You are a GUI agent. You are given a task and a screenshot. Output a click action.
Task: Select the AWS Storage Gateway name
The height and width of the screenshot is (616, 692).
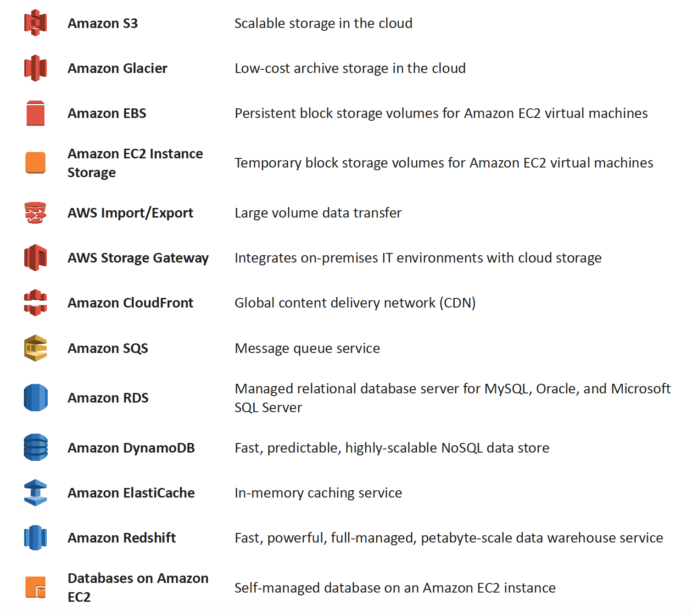click(138, 258)
